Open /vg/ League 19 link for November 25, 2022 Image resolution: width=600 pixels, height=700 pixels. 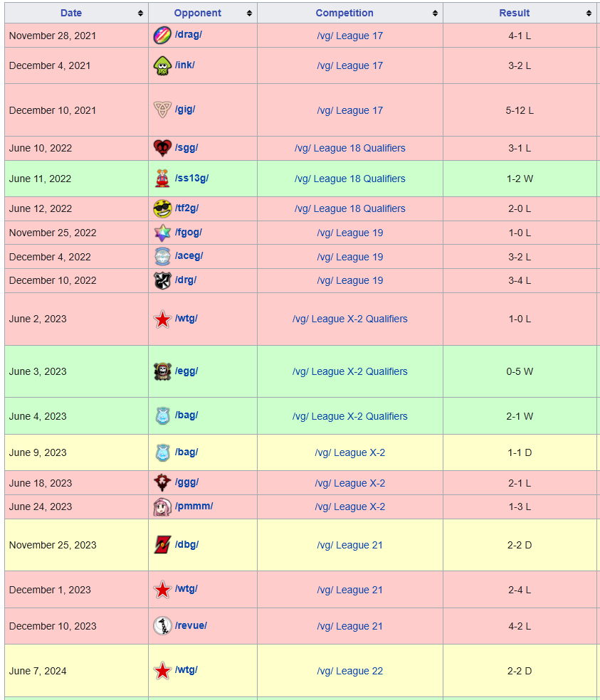[x=349, y=233]
